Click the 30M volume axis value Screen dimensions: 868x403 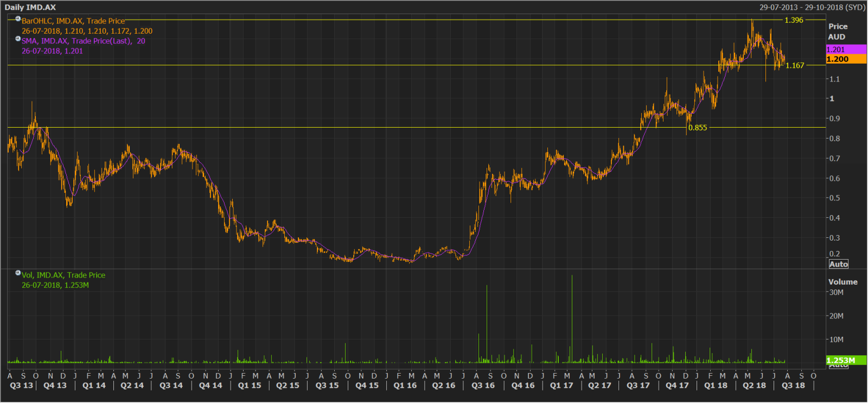[836, 292]
